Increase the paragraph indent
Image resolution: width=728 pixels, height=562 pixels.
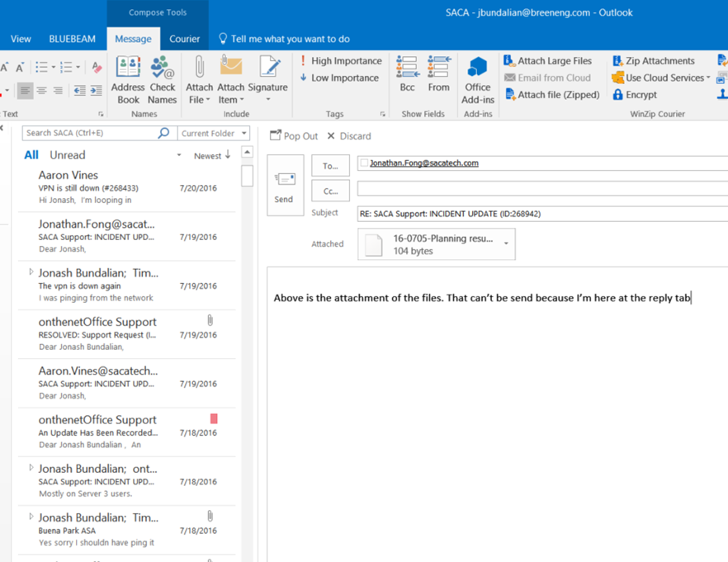coord(97,91)
